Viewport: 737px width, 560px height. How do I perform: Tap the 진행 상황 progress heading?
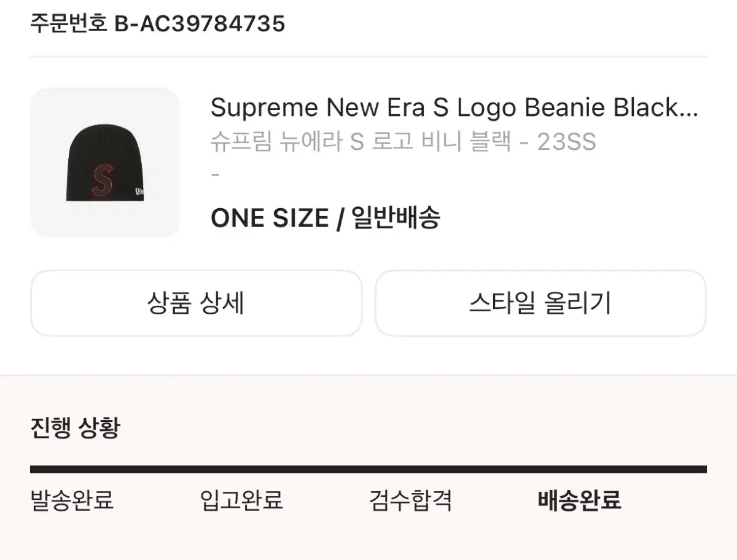pos(75,427)
